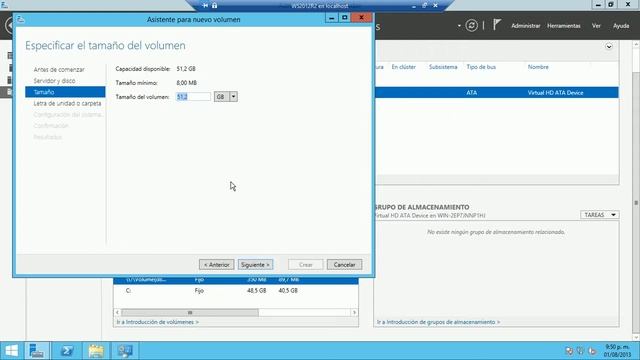Click the wizard title bar icon
The width and height of the screenshot is (640, 360).
click(21, 19)
